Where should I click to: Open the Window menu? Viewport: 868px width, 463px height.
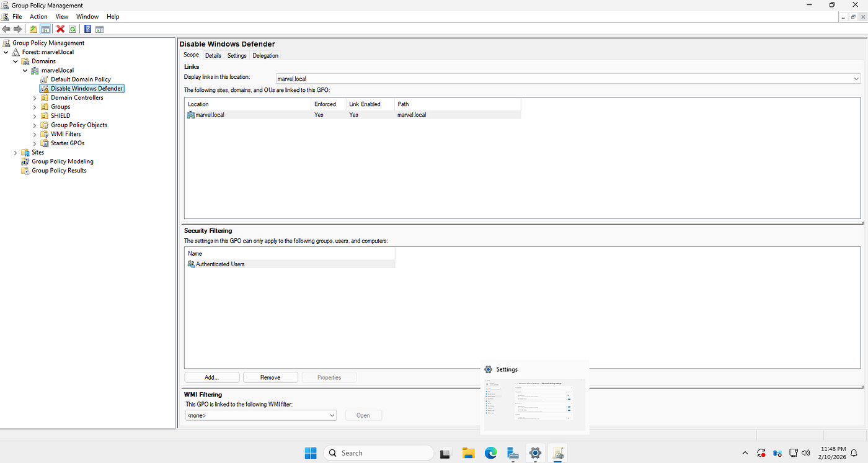(87, 17)
